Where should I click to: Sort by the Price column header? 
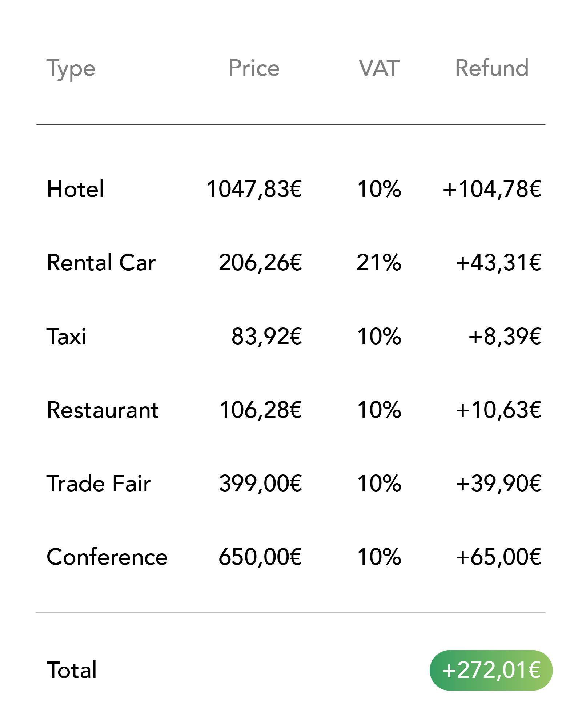pos(254,68)
